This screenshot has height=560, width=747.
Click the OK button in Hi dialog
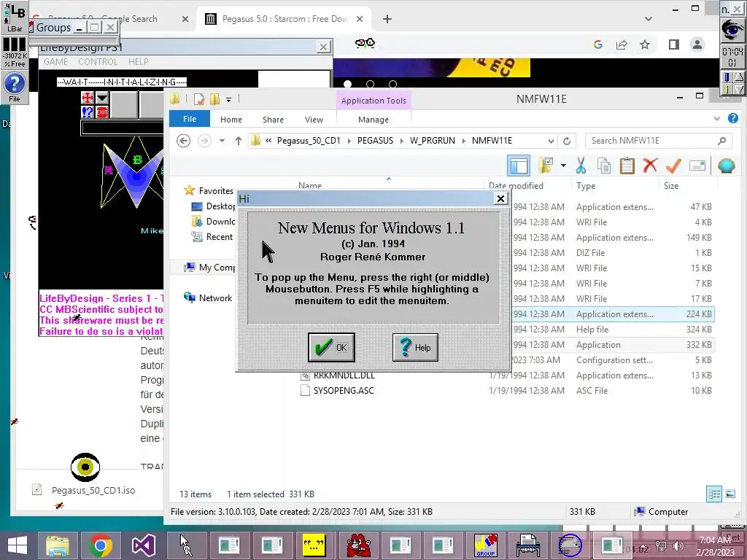331,347
